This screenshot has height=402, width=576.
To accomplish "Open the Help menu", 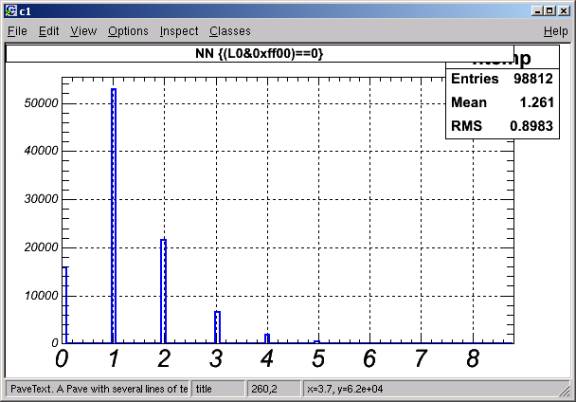I will click(x=555, y=31).
